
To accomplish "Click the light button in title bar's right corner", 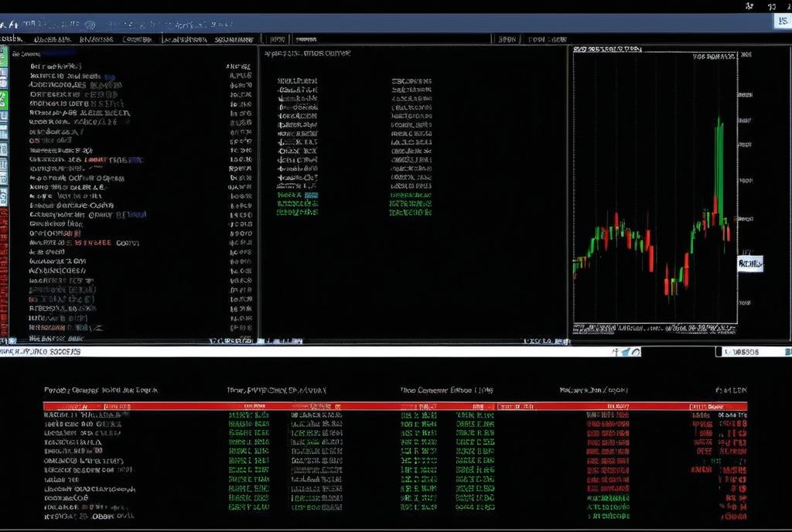I will click(782, 21).
